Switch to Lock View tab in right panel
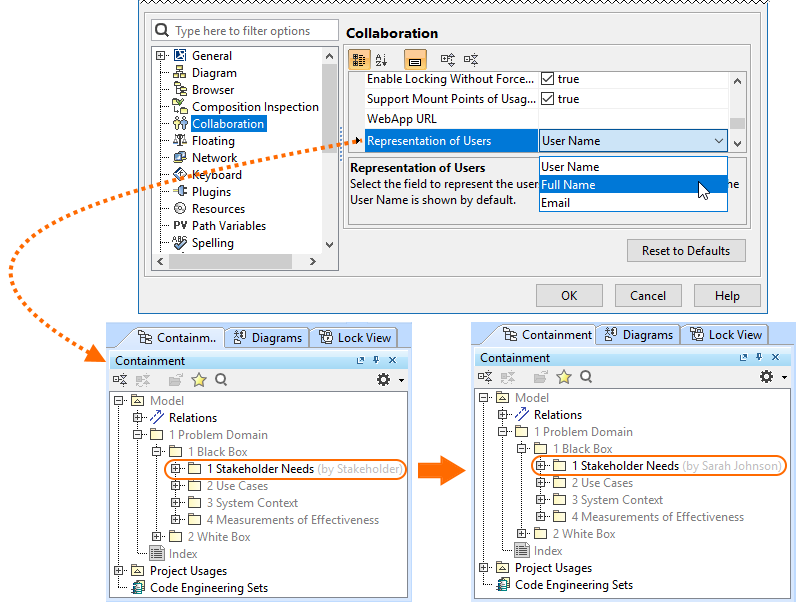 point(725,334)
